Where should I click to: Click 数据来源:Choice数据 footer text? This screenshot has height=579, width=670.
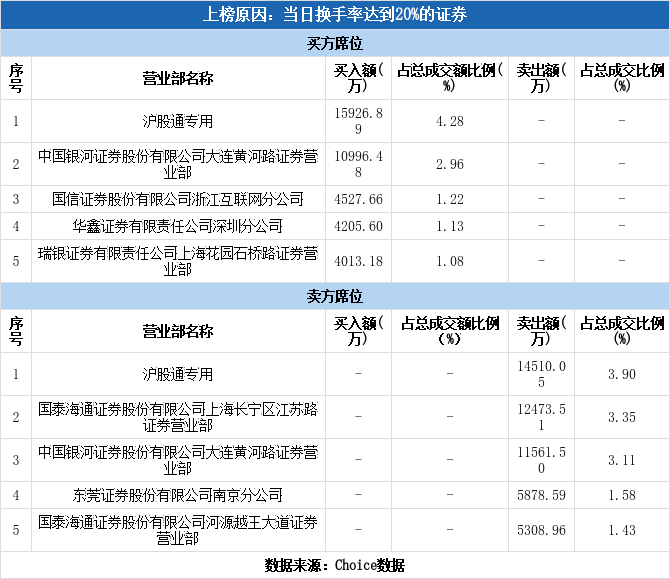pos(335,565)
